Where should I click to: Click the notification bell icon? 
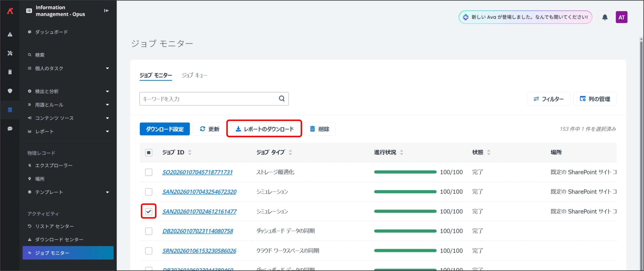(x=605, y=17)
